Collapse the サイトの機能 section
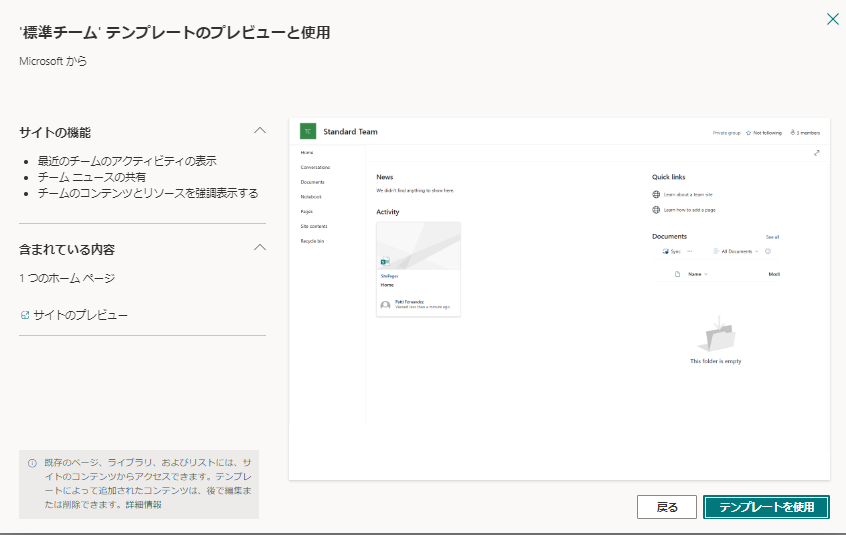The image size is (846, 535). pos(260,130)
